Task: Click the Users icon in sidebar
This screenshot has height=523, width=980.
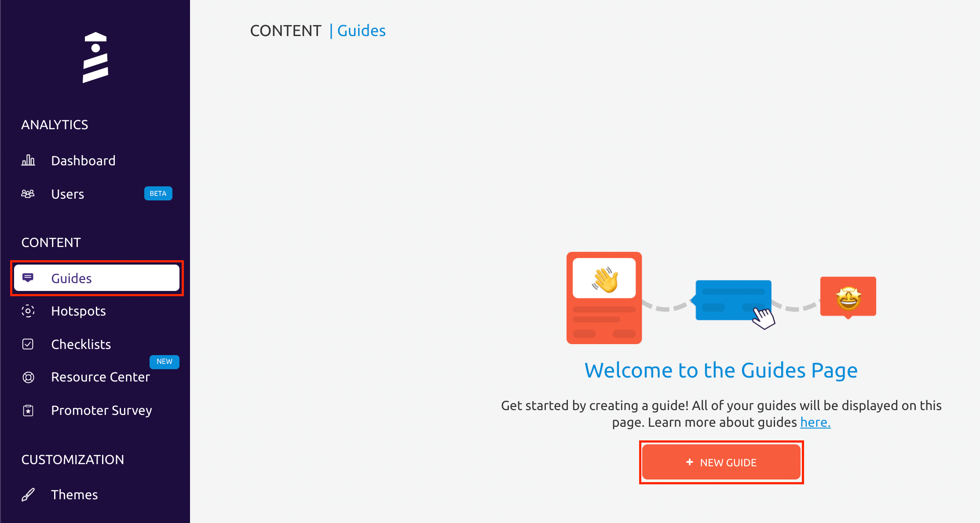Action: [x=29, y=193]
